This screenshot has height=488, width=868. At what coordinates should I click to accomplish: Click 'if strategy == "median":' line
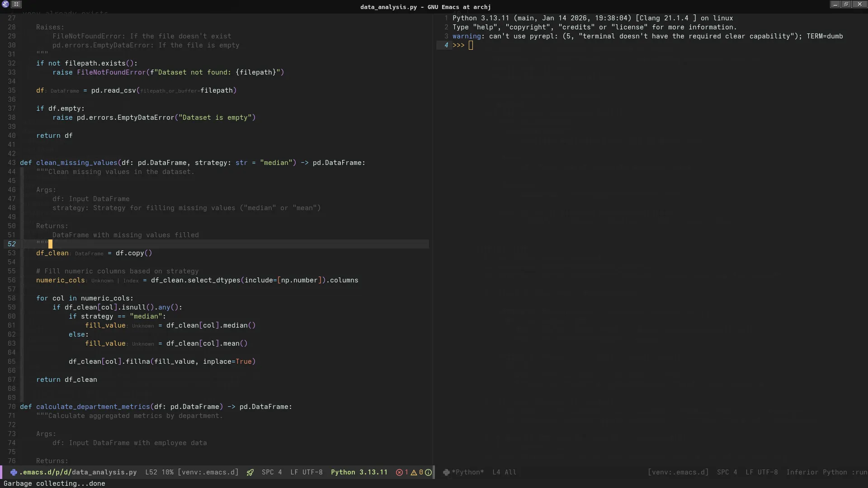pos(118,316)
